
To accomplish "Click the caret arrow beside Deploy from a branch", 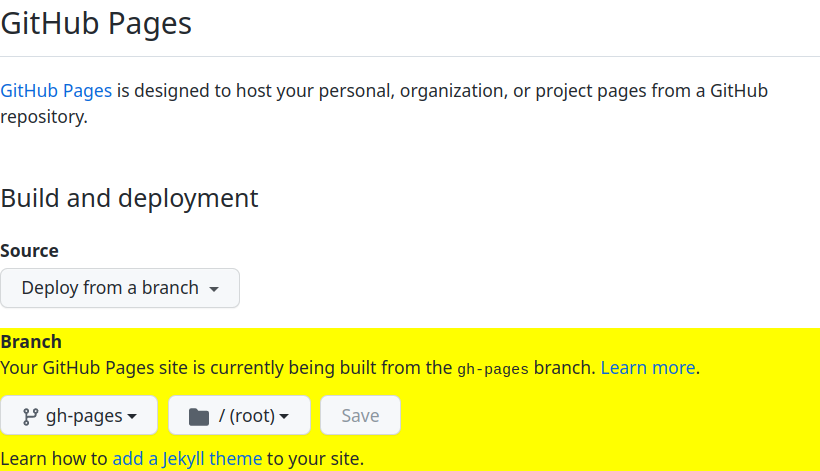I will click(214, 289).
